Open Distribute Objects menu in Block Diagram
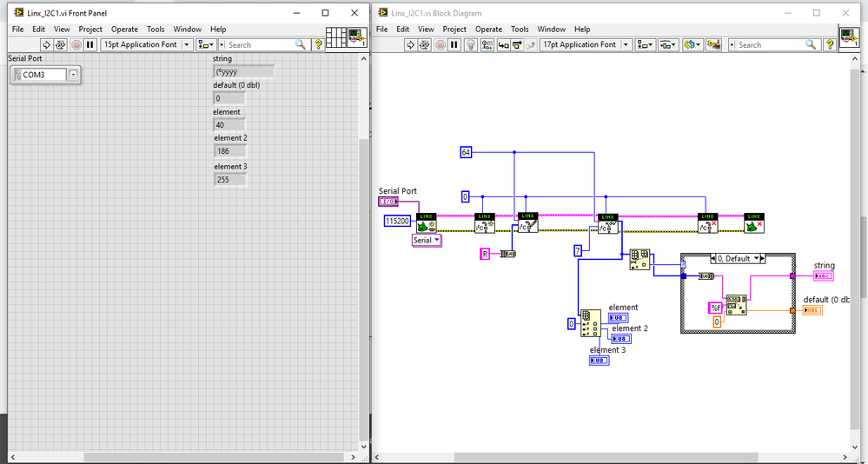Image resolution: width=868 pixels, height=464 pixels. coord(669,45)
